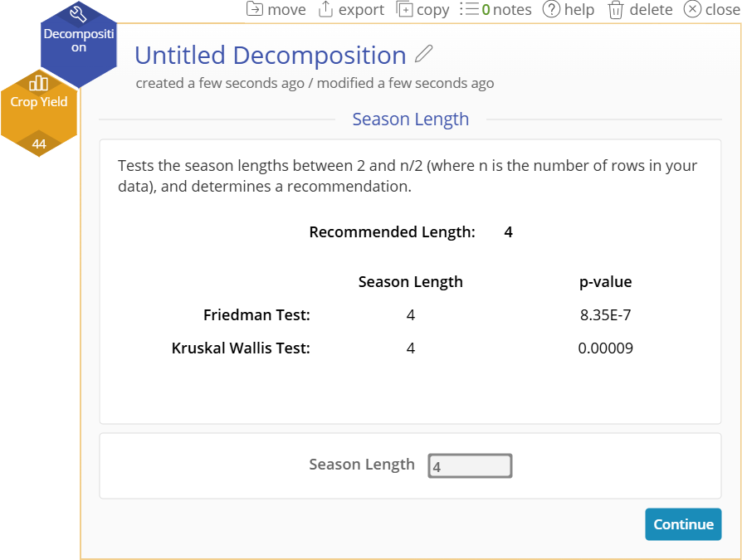
Task: Click the Continue button
Action: [683, 524]
